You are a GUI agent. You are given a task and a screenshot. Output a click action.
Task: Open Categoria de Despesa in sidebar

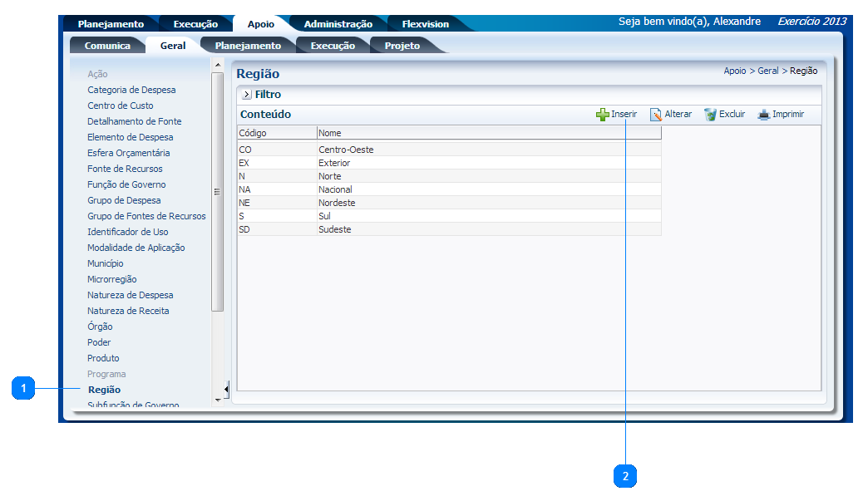(x=131, y=90)
